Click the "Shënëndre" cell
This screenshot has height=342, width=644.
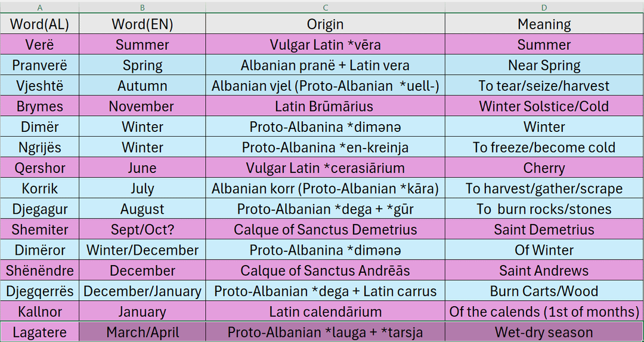tap(39, 271)
